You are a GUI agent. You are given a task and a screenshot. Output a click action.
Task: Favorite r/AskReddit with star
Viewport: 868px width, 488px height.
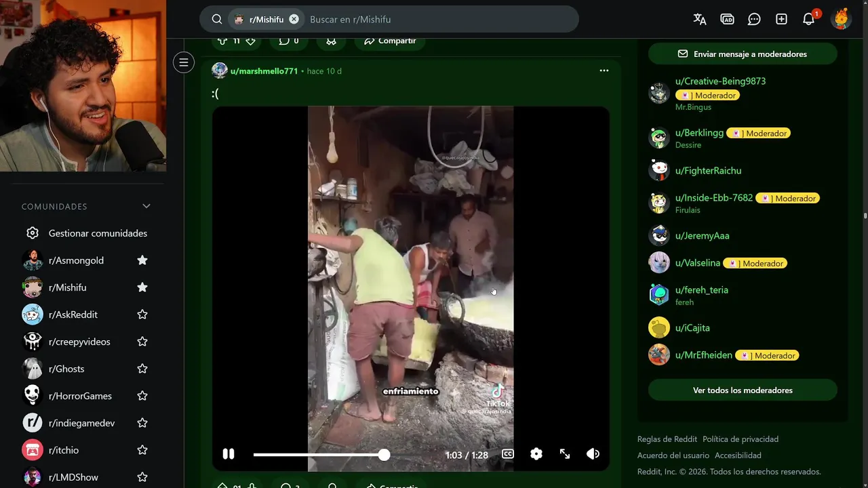pos(142,314)
